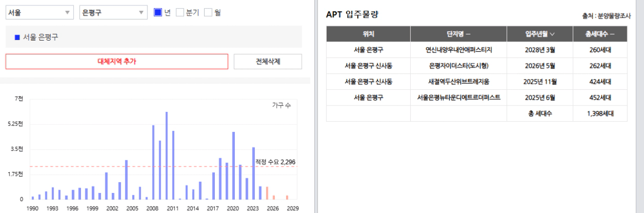The image size is (644, 213).
Task: Enable the 분기 quarterly checkbox
Action: (180, 12)
